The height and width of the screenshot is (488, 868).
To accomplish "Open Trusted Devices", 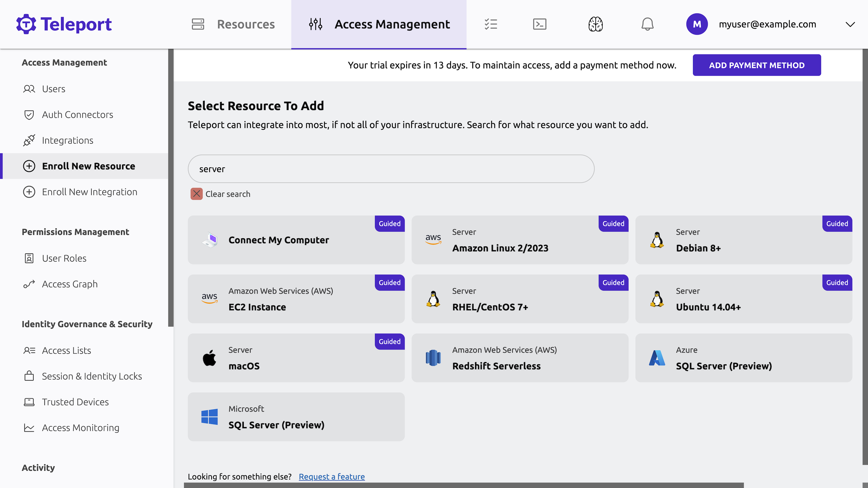I will (75, 402).
